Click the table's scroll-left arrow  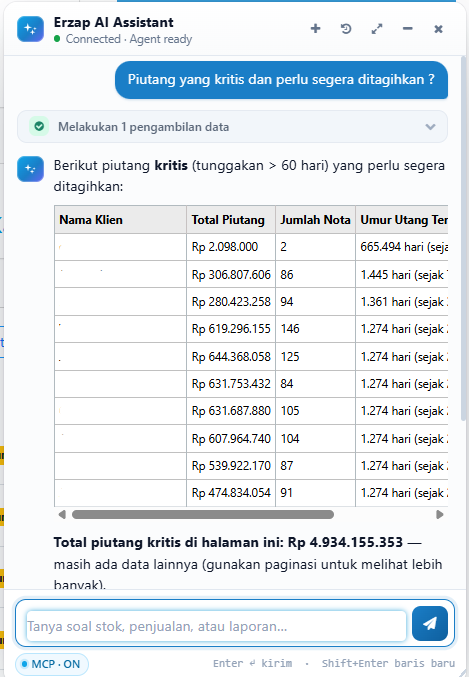[62, 514]
